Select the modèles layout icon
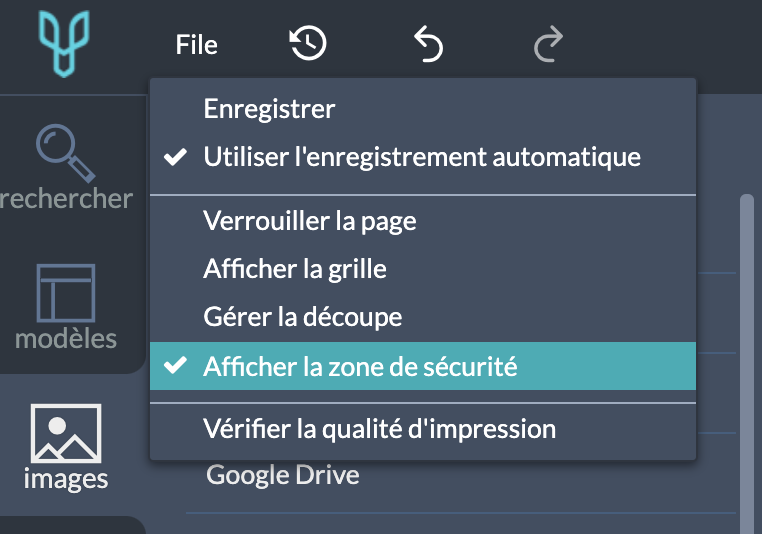 point(66,293)
